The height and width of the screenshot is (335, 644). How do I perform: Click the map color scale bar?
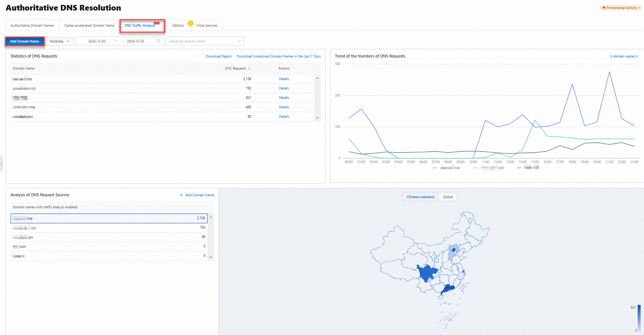click(639, 318)
